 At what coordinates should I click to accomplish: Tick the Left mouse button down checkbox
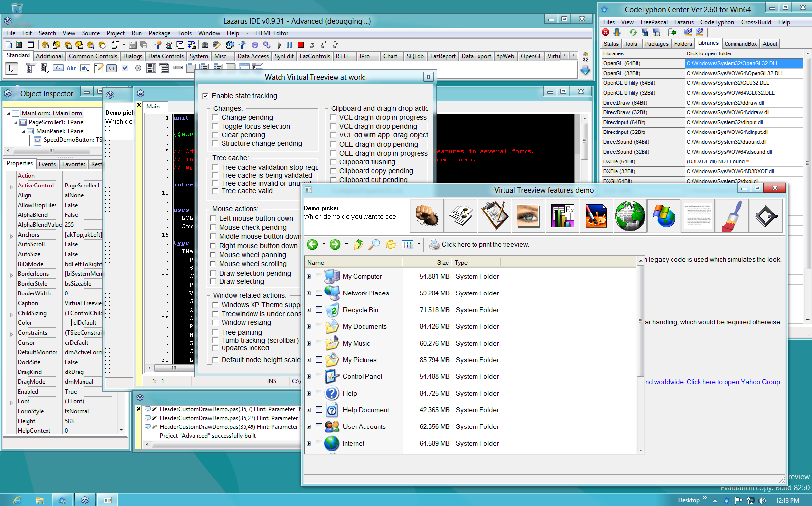(x=213, y=218)
